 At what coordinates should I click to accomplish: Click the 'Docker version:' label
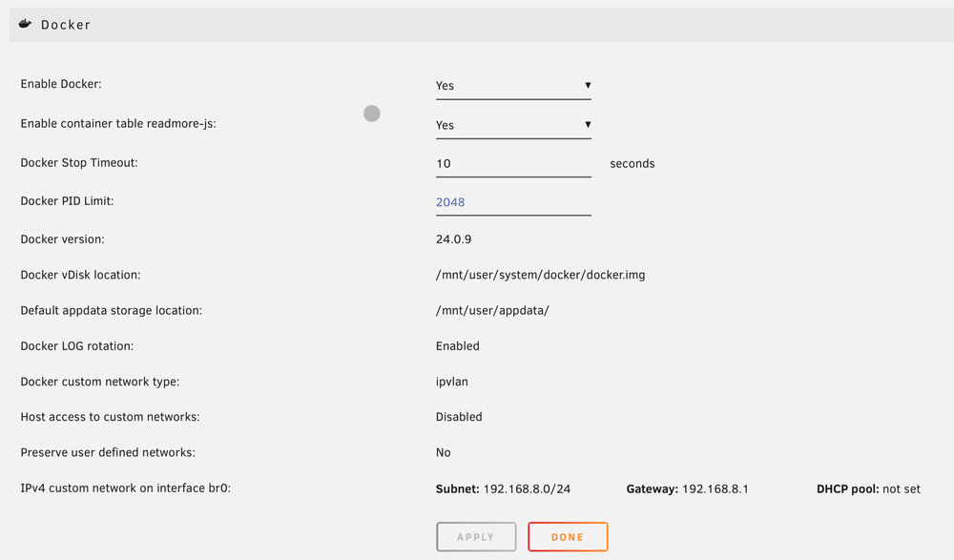62,239
